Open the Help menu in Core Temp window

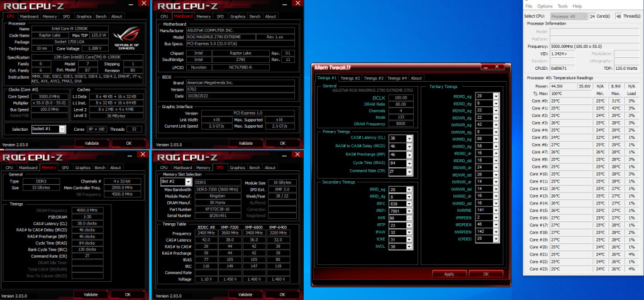(577, 6)
